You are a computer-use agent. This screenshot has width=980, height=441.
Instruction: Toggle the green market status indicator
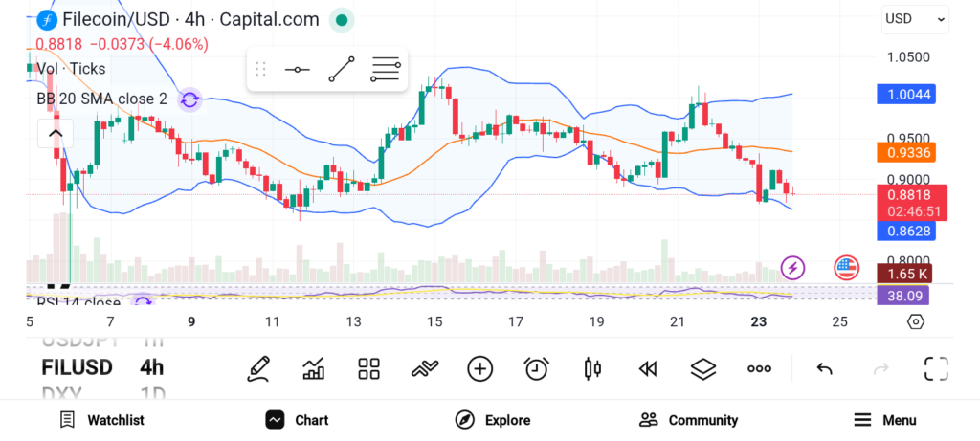pyautogui.click(x=342, y=19)
